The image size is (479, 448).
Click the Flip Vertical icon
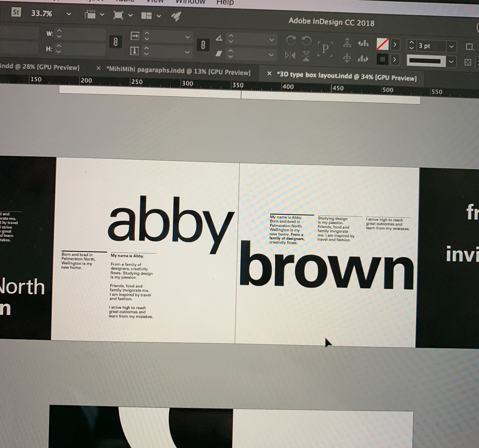click(306, 56)
